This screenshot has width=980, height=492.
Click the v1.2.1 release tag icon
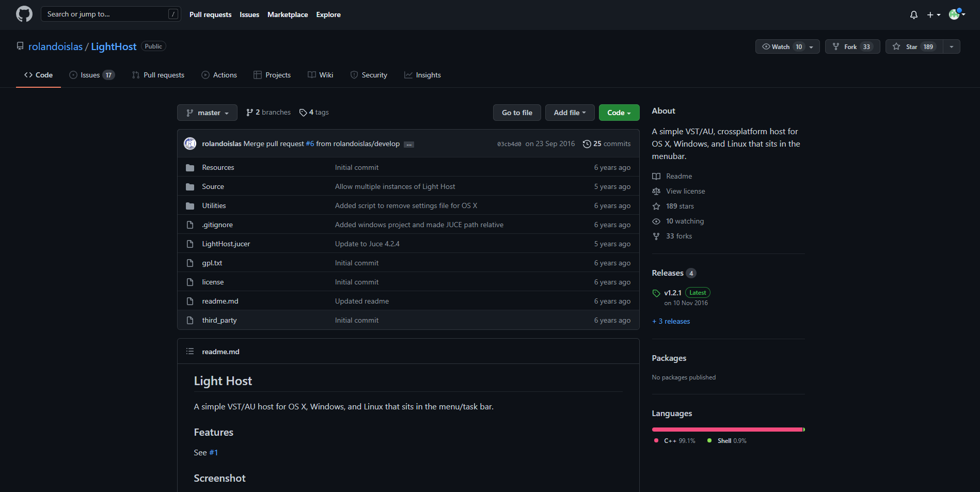click(656, 293)
